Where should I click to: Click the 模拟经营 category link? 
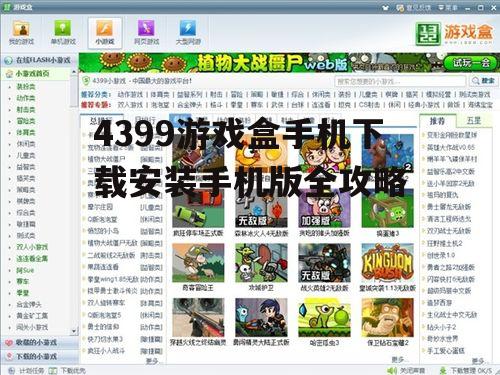click(x=438, y=95)
